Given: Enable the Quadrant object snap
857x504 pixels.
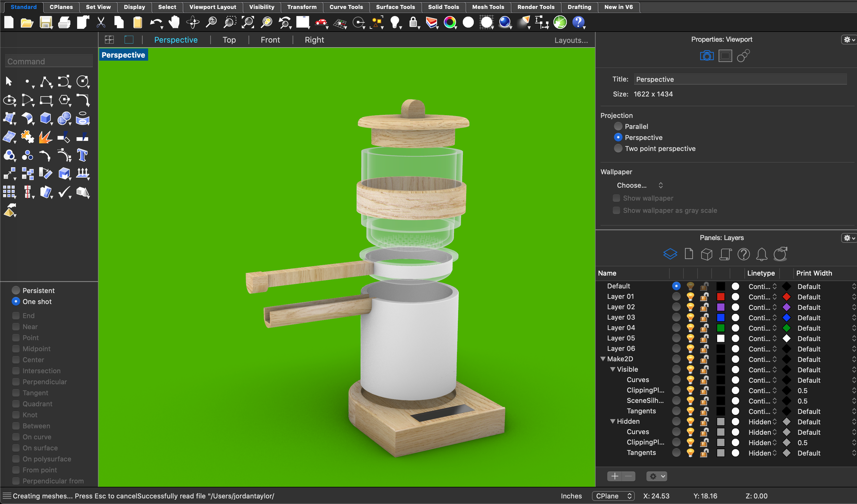Looking at the screenshot, I should coord(16,404).
